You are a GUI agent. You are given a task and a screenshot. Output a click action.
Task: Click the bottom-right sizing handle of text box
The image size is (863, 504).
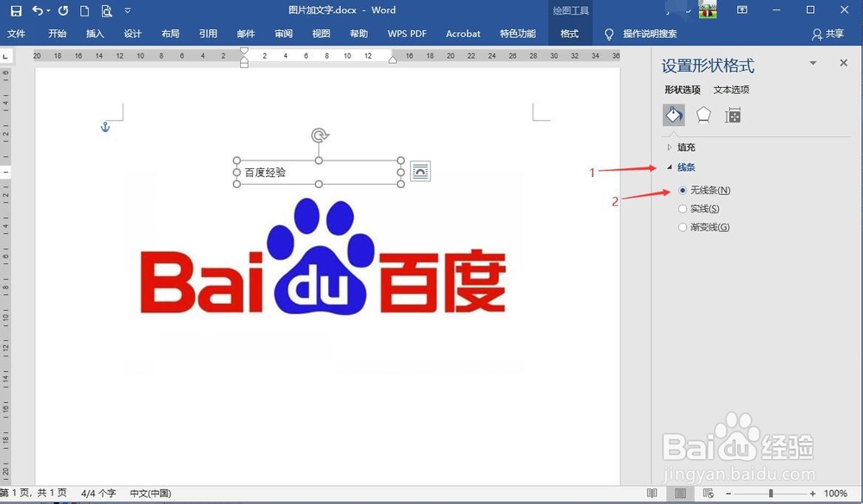(x=400, y=185)
